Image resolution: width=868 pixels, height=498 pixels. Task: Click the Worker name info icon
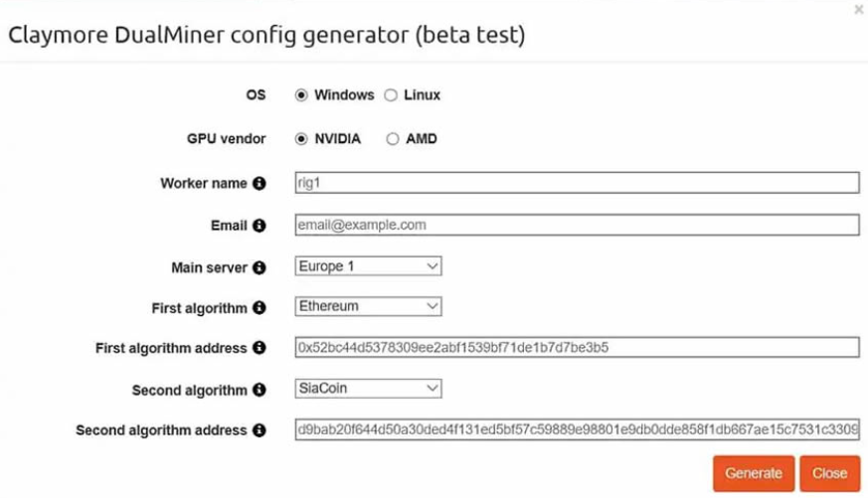(260, 183)
